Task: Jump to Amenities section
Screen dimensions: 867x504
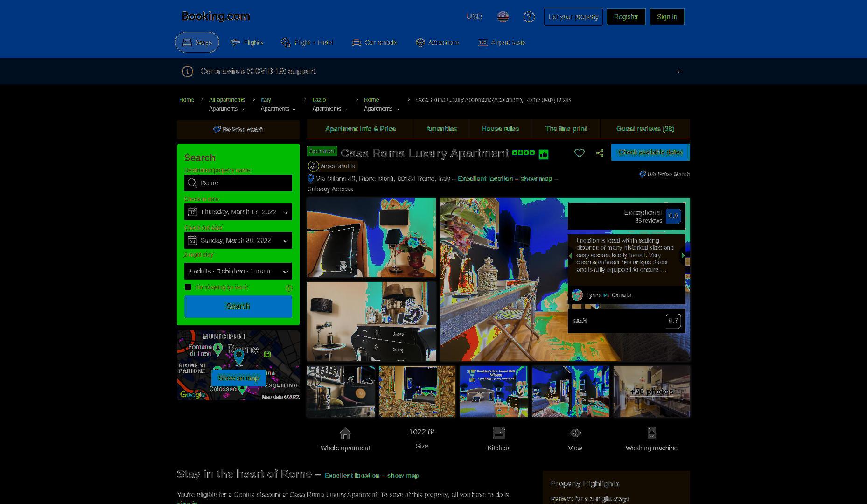Action: pyautogui.click(x=441, y=129)
